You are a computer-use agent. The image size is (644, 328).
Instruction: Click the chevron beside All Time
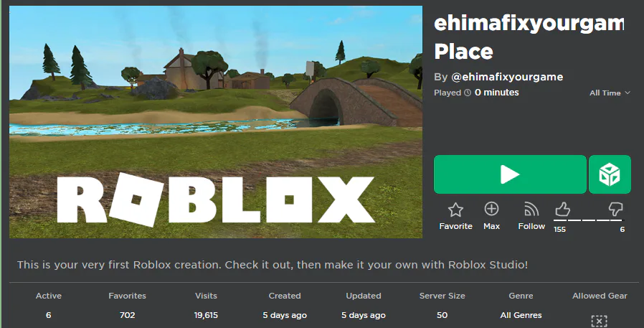point(628,93)
